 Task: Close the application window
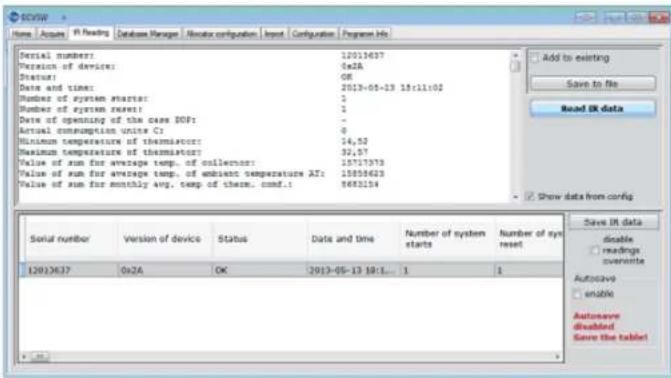(x=658, y=18)
